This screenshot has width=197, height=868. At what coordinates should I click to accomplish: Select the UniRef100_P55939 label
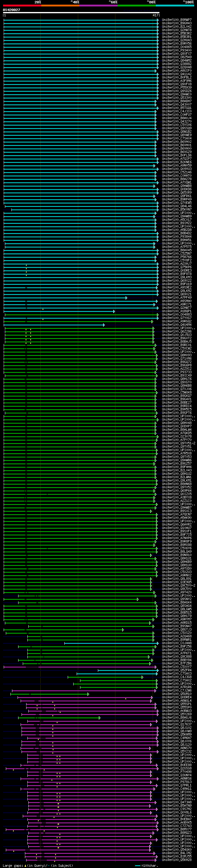(x=177, y=88)
